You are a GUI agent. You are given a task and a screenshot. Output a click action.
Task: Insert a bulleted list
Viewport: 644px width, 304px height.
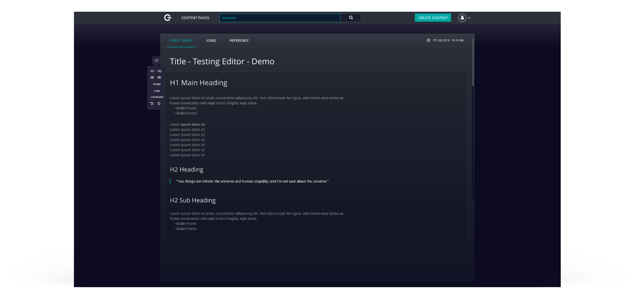(159, 77)
